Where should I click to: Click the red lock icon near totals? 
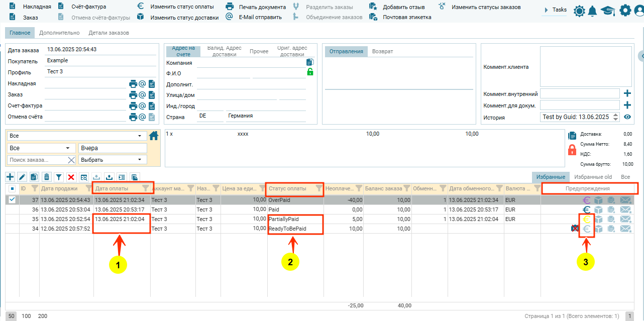(572, 150)
